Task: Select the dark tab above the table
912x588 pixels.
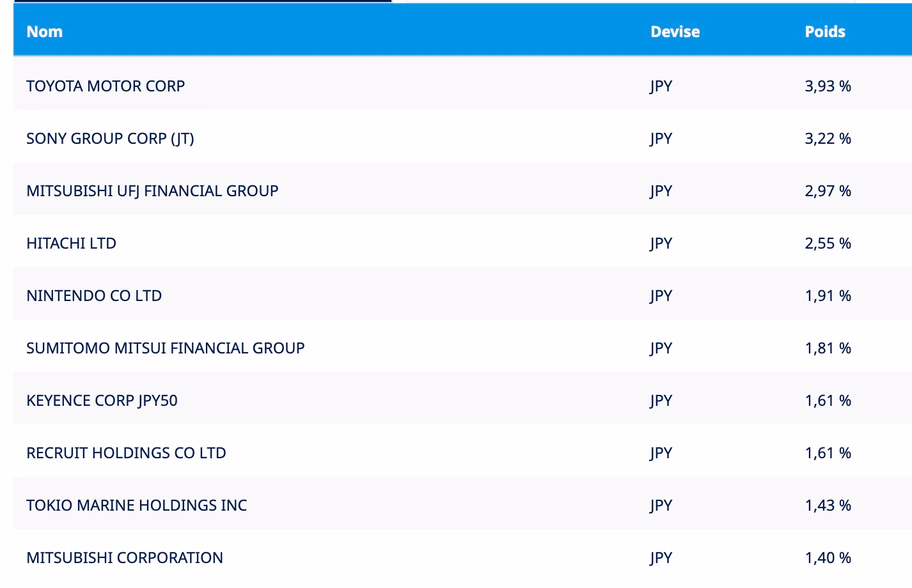Action: pos(203,3)
